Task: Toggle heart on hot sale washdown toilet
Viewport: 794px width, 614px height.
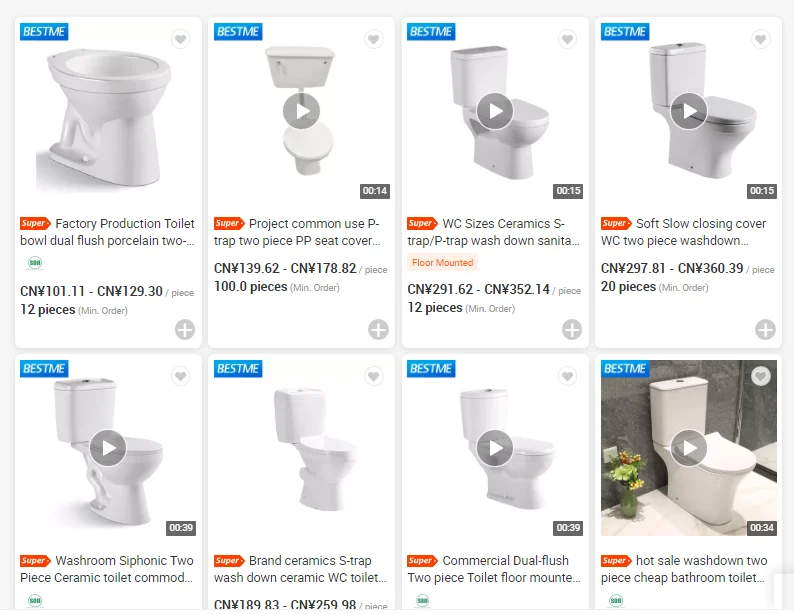Action: point(761,376)
